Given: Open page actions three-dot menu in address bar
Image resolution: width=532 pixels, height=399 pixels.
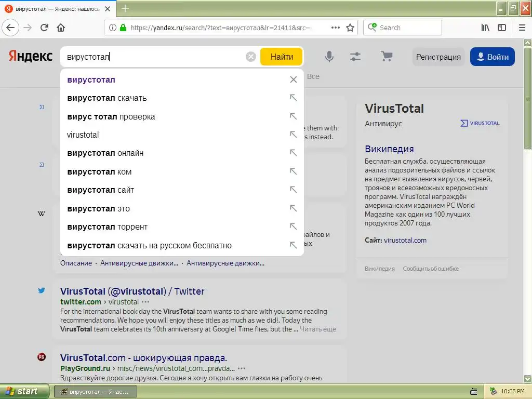Looking at the screenshot, I should 336,28.
